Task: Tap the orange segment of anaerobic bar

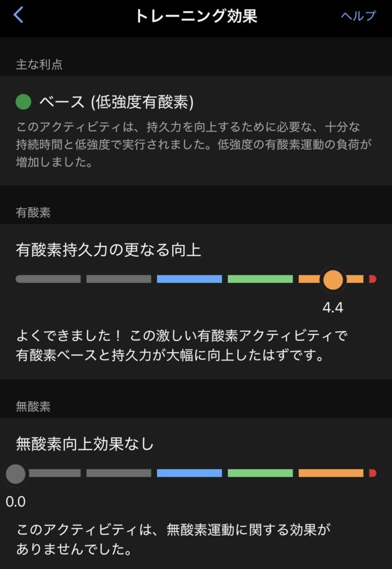Action: [x=331, y=473]
